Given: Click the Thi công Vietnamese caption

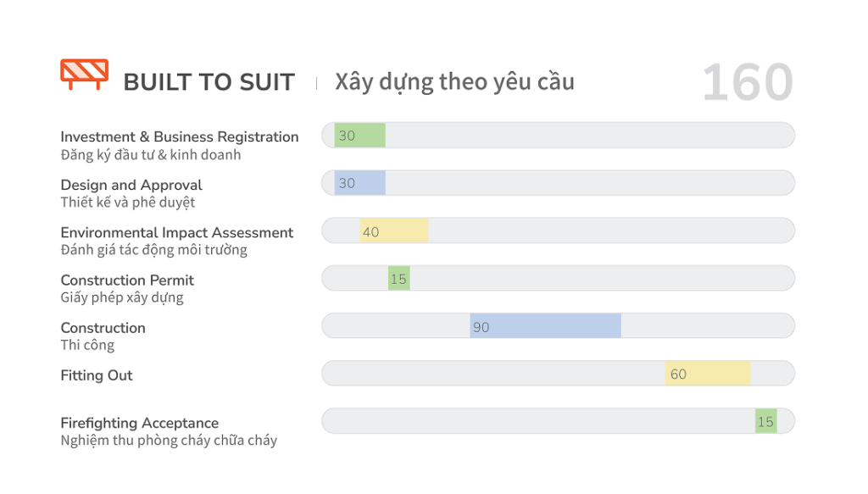Looking at the screenshot, I should point(87,345).
